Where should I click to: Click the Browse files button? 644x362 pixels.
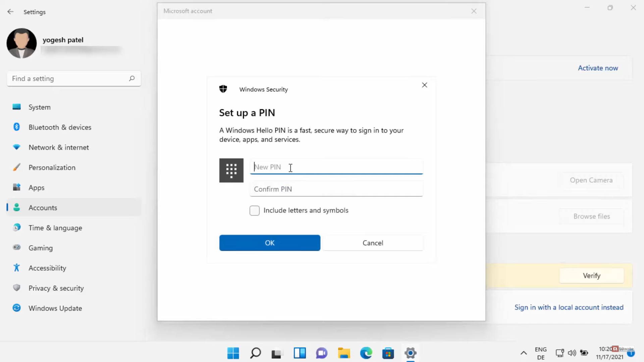[591, 217]
